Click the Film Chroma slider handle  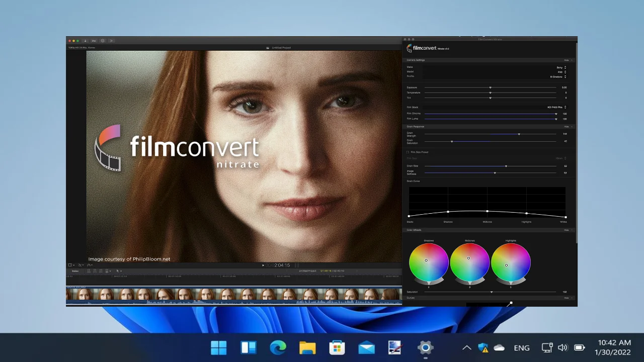[556, 114]
